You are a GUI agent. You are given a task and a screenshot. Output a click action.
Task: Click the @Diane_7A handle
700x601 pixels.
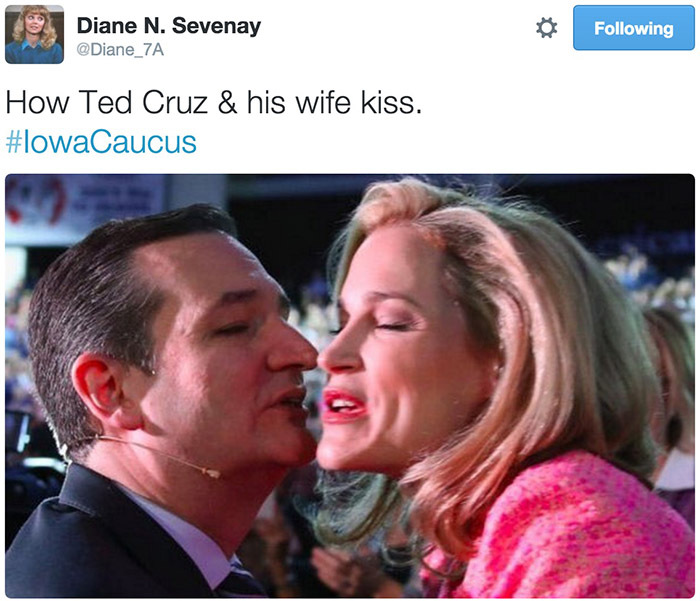point(120,49)
